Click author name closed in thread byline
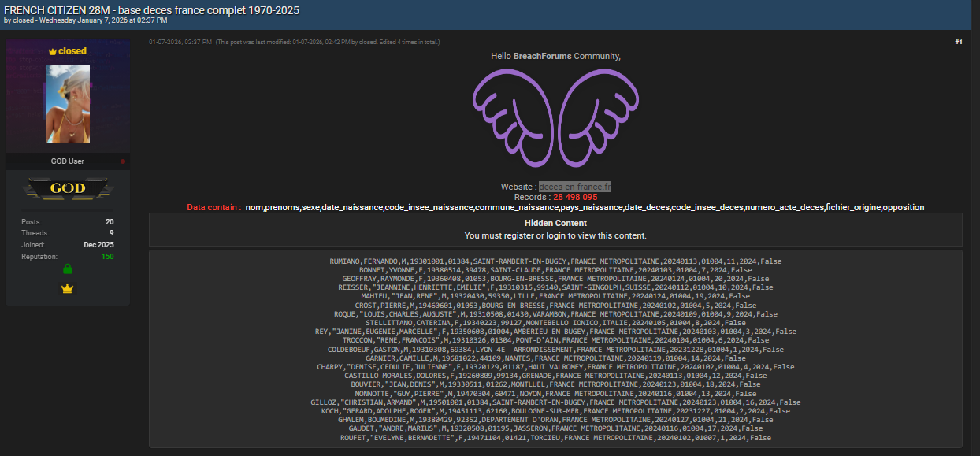Viewport: 980px width, 456px height. click(23, 20)
